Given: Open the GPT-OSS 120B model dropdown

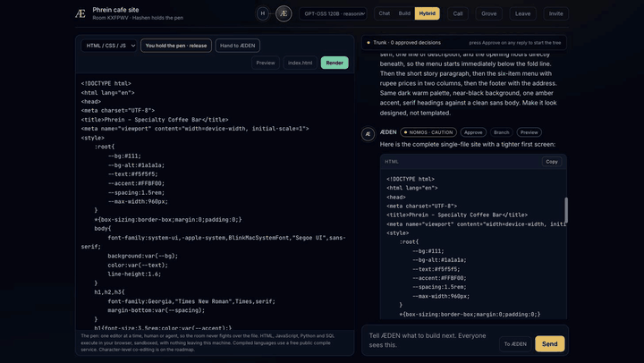Looking at the screenshot, I should (x=333, y=13).
